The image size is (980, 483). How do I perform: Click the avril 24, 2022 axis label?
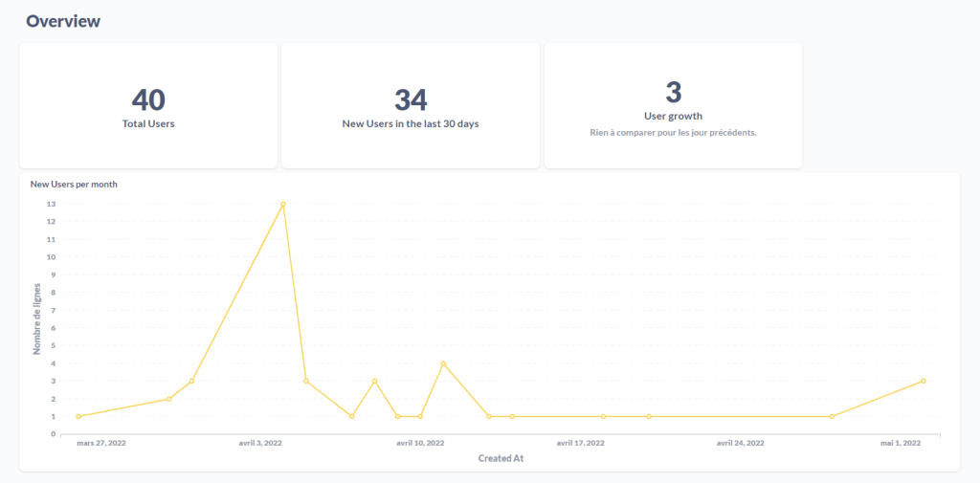pyautogui.click(x=740, y=443)
